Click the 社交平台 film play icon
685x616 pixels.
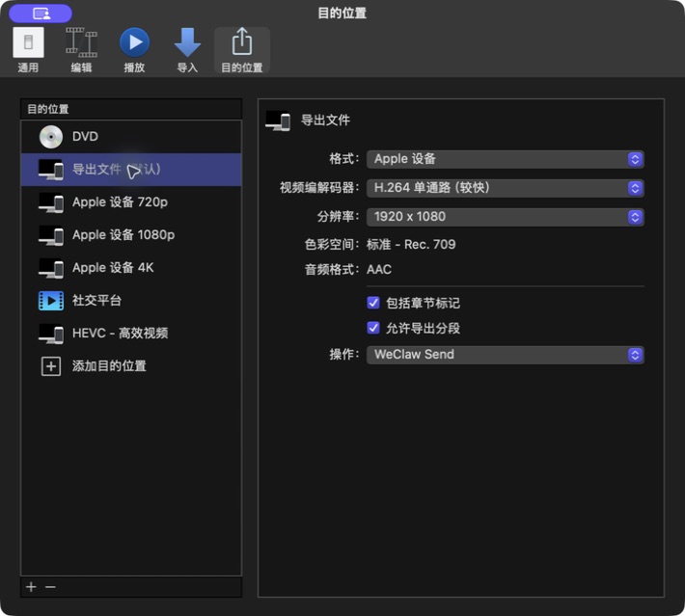point(51,301)
